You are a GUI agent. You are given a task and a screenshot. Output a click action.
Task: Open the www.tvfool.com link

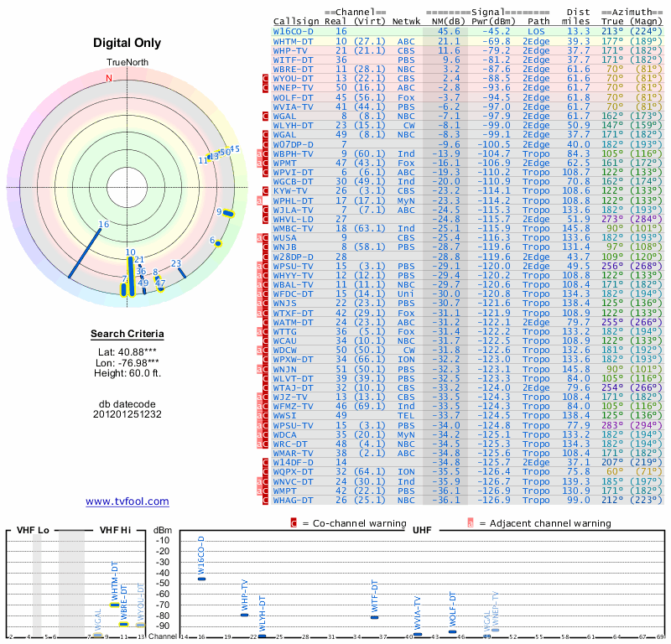pyautogui.click(x=127, y=501)
